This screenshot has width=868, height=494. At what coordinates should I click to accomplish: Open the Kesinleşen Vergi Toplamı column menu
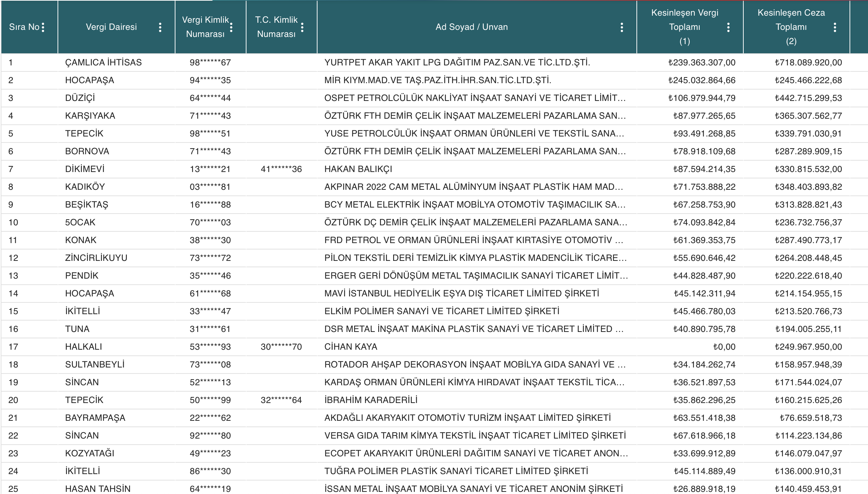click(x=728, y=27)
